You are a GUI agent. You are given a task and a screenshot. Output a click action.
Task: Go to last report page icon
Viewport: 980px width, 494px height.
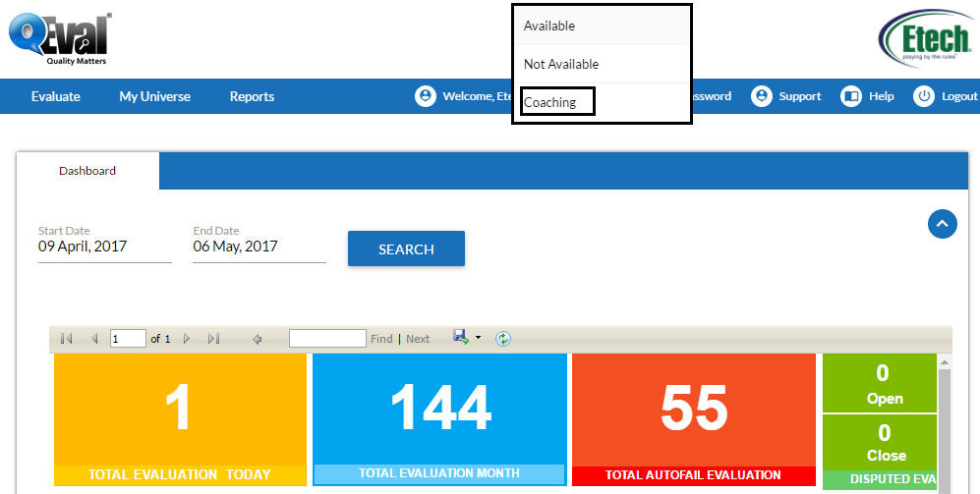[x=213, y=339]
